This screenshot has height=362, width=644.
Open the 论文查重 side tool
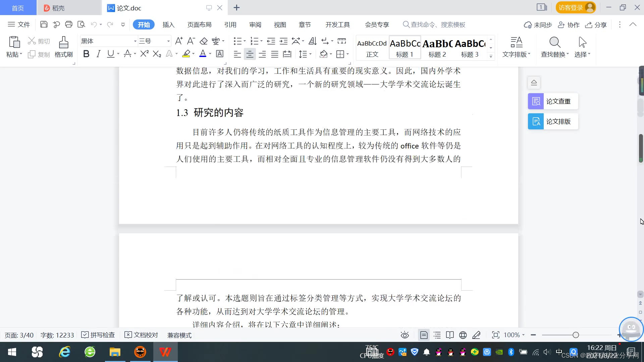pos(553,101)
